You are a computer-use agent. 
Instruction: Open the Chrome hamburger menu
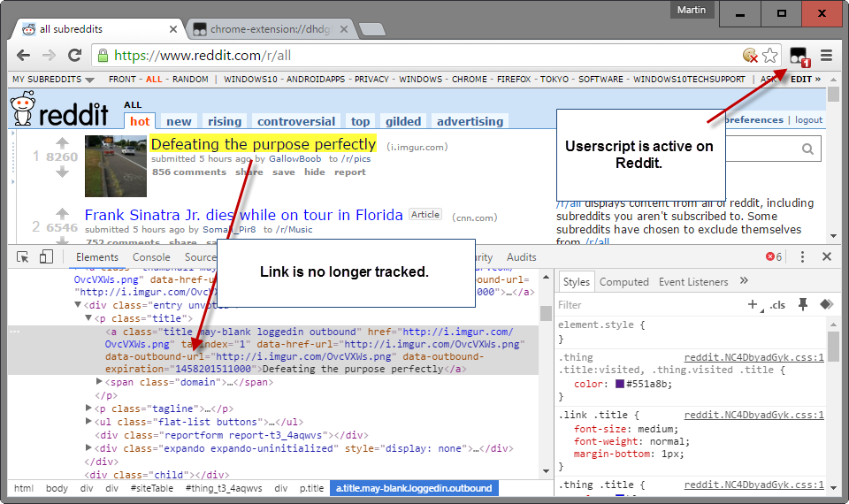pyautogui.click(x=827, y=55)
